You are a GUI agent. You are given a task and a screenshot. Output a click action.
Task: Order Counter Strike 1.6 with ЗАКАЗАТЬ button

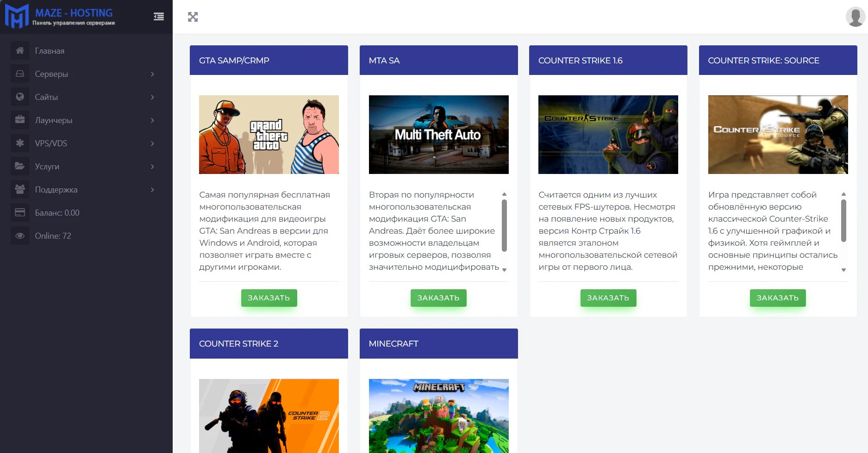(608, 298)
